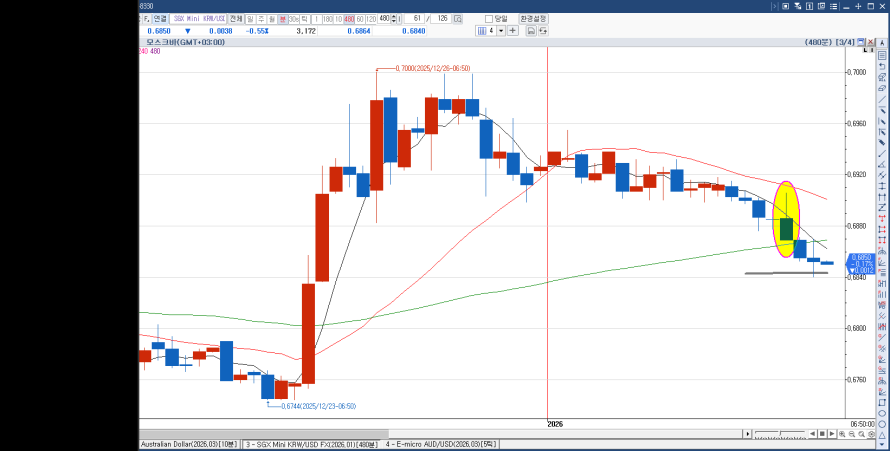
Task: Expand the chart split count dropdown
Action: coord(502,31)
